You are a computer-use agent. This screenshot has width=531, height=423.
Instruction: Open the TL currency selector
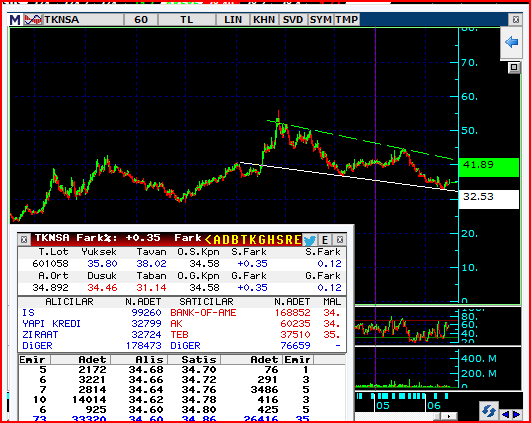[x=187, y=20]
